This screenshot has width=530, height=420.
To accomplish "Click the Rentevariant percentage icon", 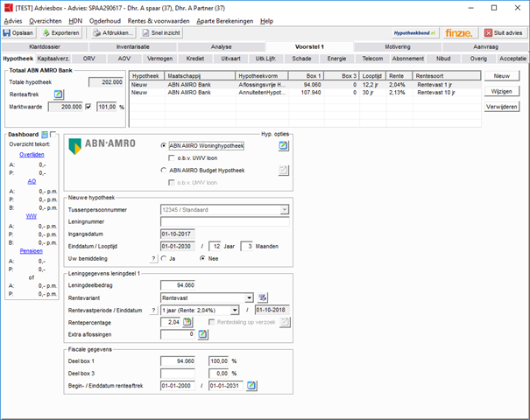I will pyautogui.click(x=262, y=297).
